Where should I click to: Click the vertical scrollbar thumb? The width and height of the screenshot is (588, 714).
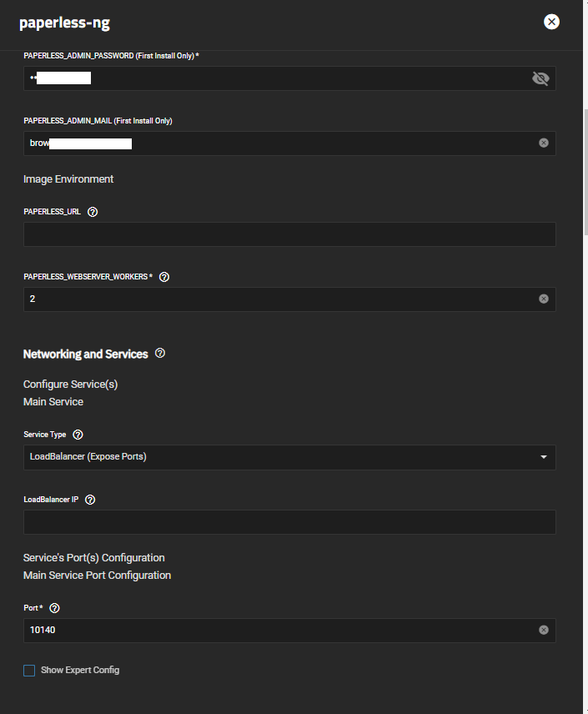[585, 172]
